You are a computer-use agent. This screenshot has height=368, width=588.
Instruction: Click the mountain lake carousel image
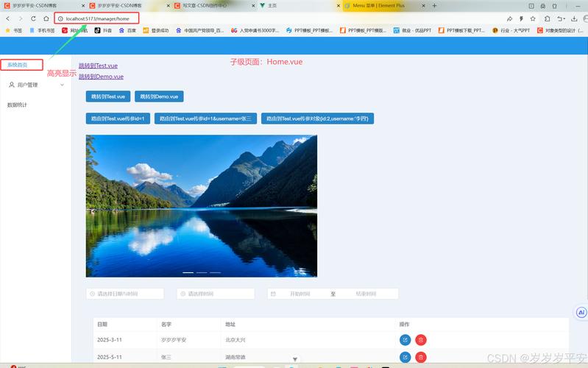click(x=202, y=206)
